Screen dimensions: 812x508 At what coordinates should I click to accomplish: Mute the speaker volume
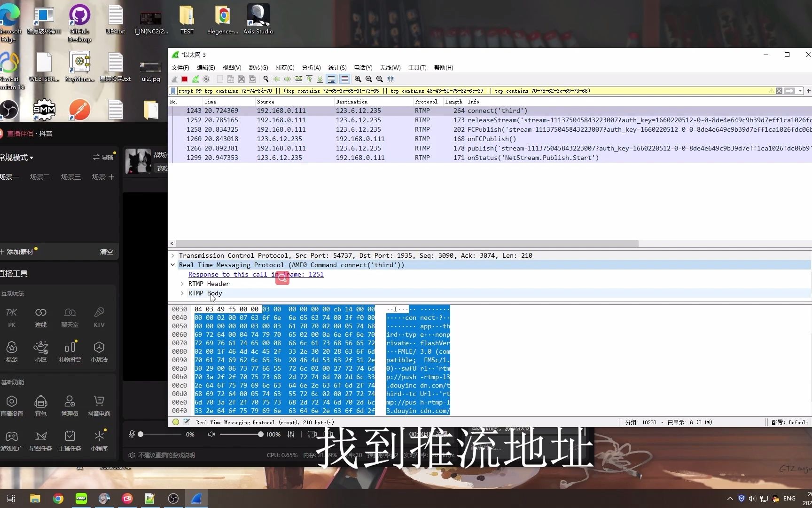pos(211,434)
